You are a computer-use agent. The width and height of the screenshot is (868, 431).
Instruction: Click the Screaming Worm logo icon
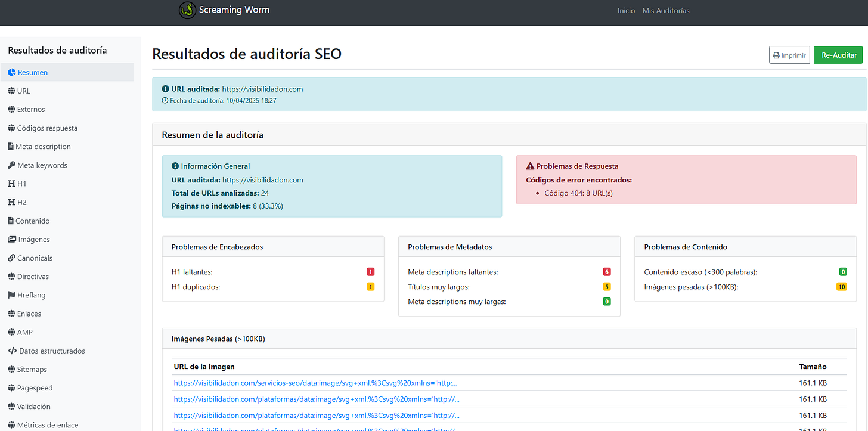[187, 10]
